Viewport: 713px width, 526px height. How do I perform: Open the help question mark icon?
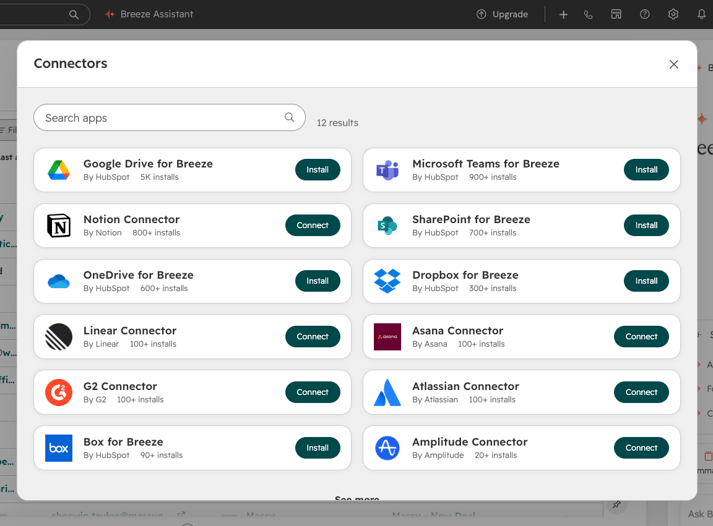pos(645,14)
